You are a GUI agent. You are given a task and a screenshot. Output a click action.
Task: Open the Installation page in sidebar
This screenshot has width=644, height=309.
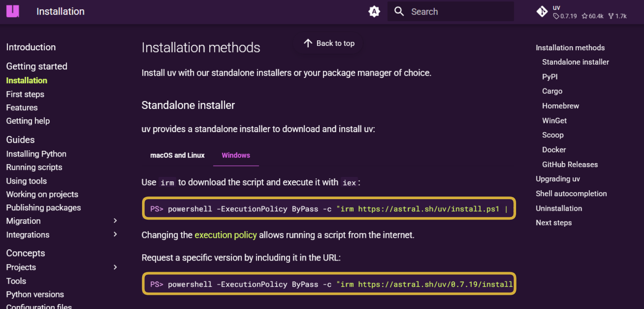[x=27, y=80]
